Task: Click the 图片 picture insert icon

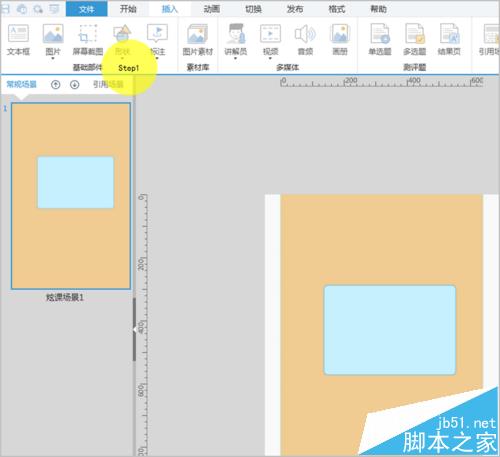Action: click(x=53, y=33)
